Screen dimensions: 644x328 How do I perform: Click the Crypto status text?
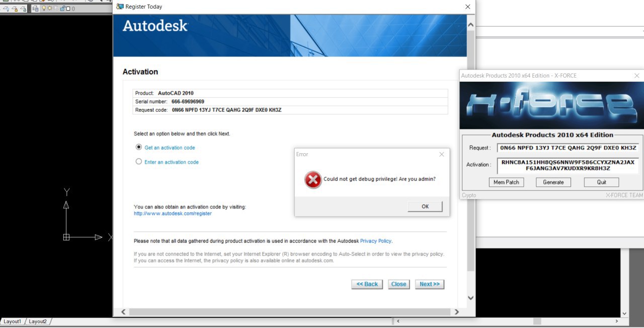pyautogui.click(x=469, y=195)
